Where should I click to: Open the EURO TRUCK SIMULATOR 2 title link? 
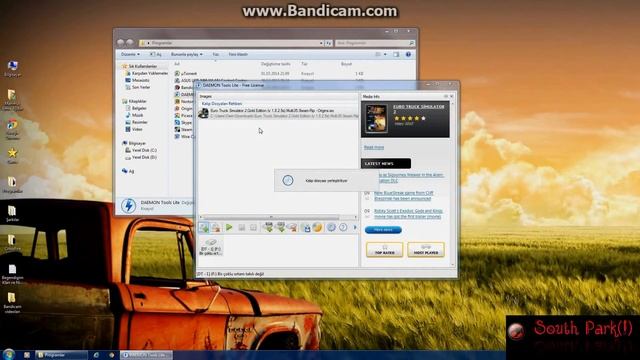pos(419,109)
